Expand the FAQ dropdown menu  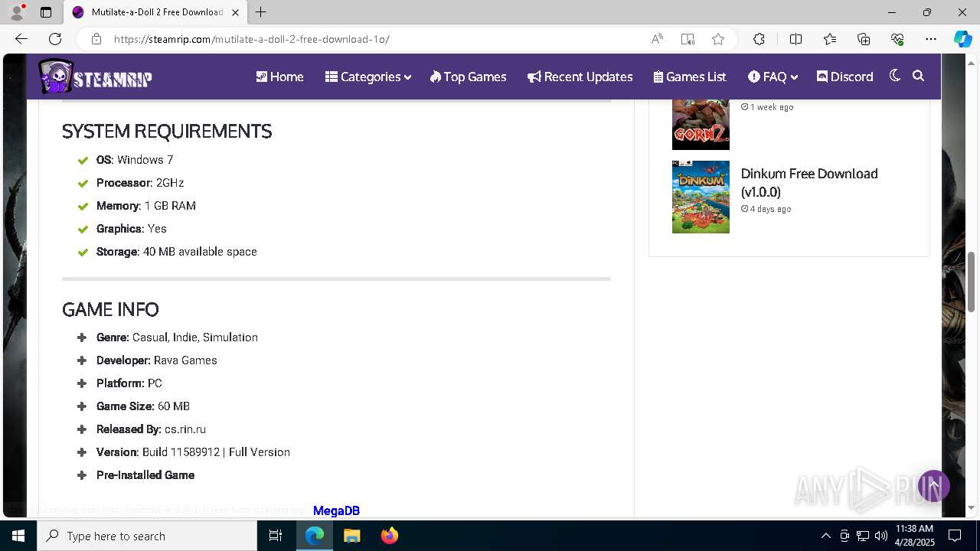773,77
